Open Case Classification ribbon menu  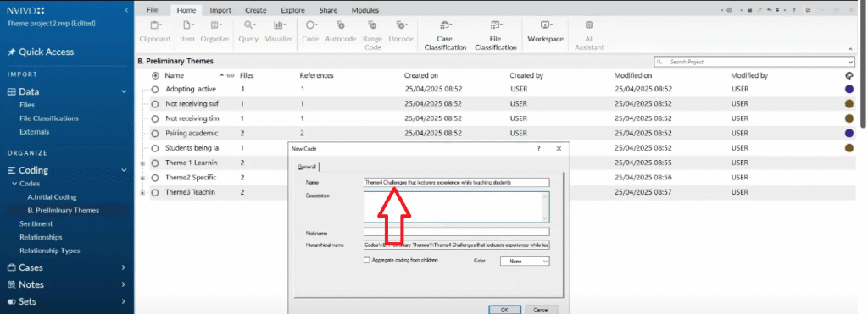point(445,36)
